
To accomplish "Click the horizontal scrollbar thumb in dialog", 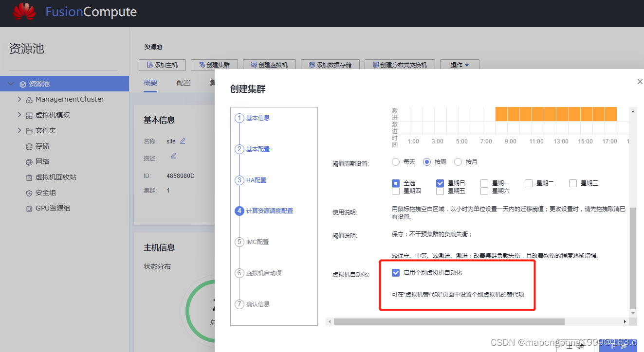I will tap(449, 321).
